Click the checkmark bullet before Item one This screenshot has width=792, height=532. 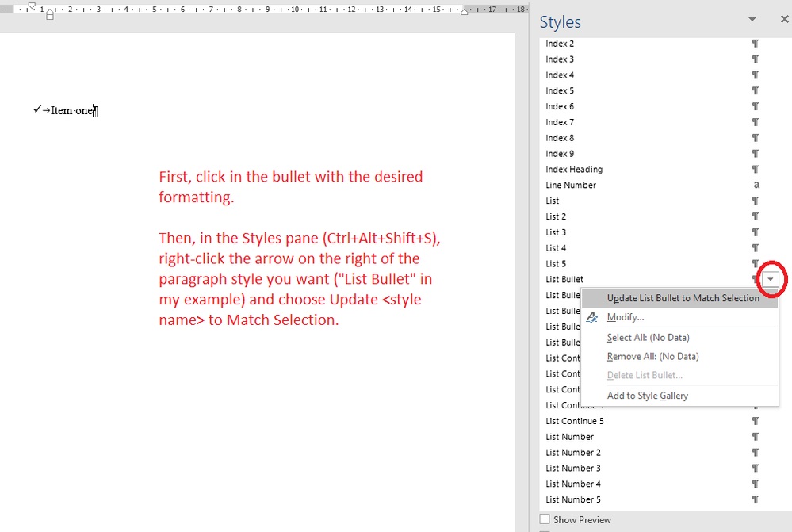[x=37, y=109]
